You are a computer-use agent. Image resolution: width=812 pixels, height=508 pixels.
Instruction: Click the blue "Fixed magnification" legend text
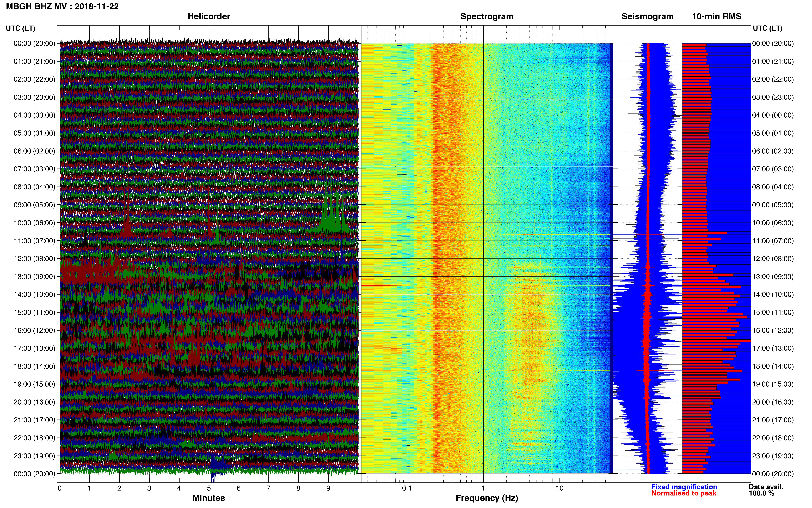click(x=684, y=487)
